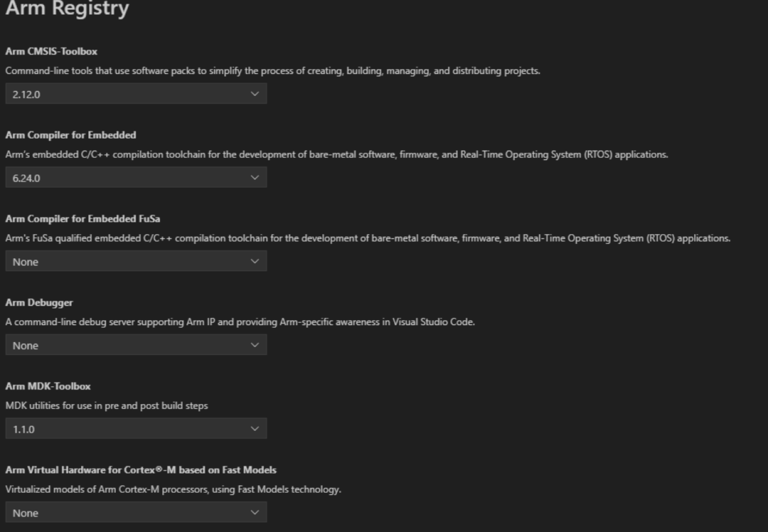Viewport: 768px width, 532px height.
Task: Open the Arm MDK-Toolbox 1.1.0 dropdown
Action: point(136,429)
